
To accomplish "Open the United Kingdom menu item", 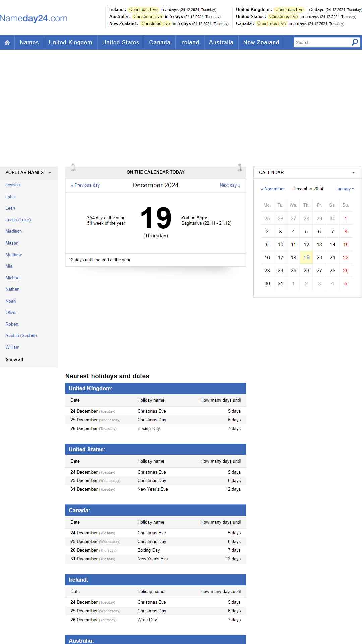I will (x=70, y=42).
